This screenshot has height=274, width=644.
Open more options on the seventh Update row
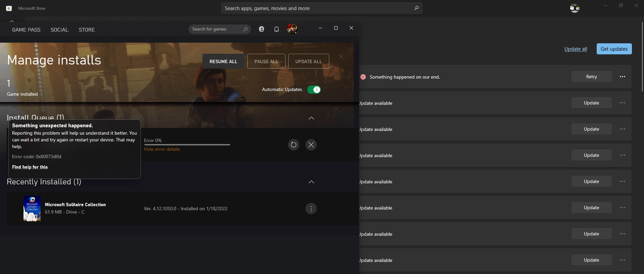pos(623,260)
